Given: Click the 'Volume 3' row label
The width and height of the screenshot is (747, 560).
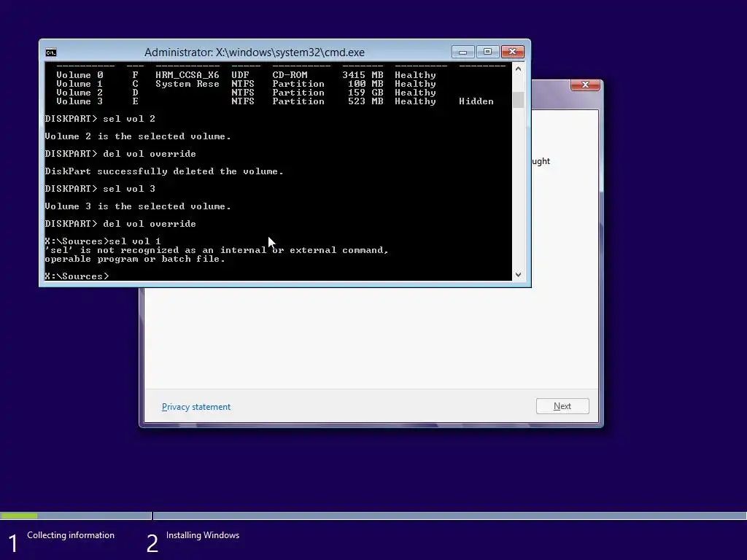Looking at the screenshot, I should (80, 101).
